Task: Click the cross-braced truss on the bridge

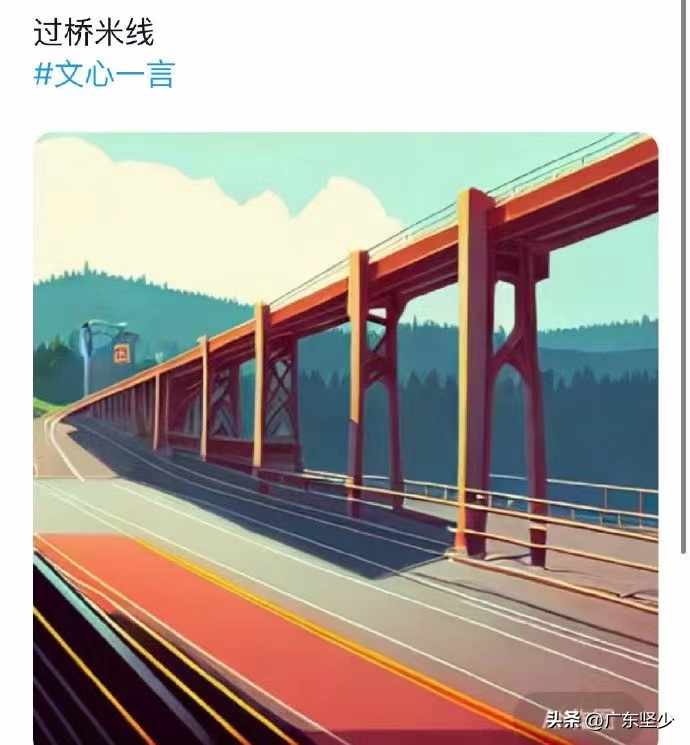Action: (x=280, y=394)
